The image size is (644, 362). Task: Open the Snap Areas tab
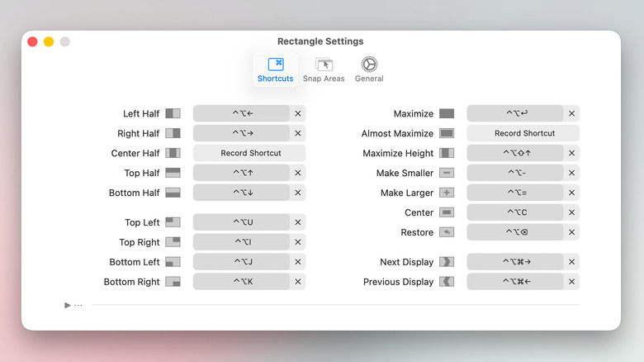(324, 70)
